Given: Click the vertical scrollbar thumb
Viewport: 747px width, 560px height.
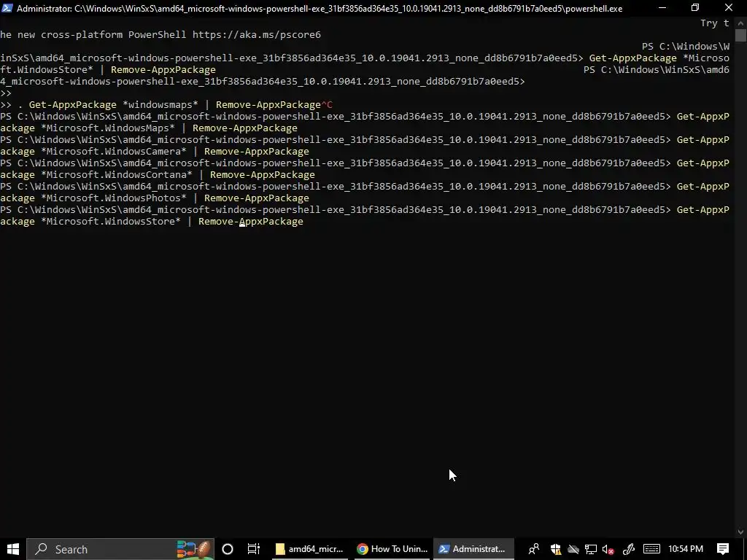Looking at the screenshot, I should point(741,36).
